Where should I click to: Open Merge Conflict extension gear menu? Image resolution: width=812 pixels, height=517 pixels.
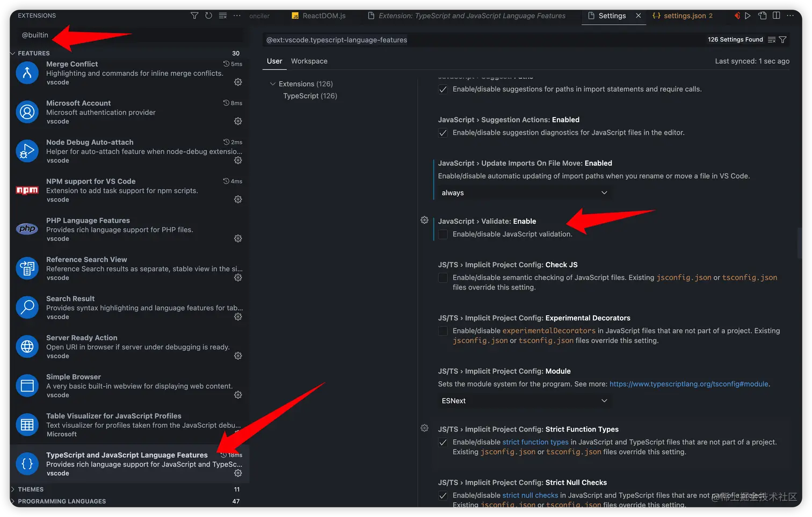coord(238,82)
